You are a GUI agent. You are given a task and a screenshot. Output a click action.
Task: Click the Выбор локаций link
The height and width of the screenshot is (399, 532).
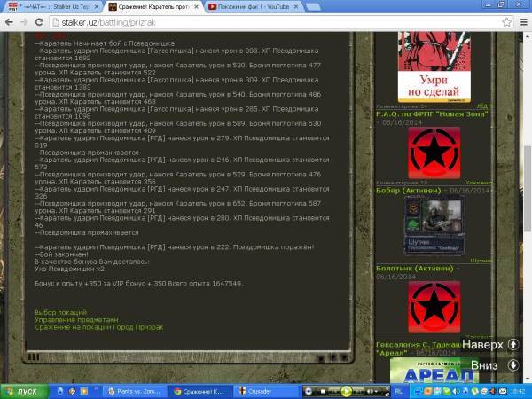(60, 313)
